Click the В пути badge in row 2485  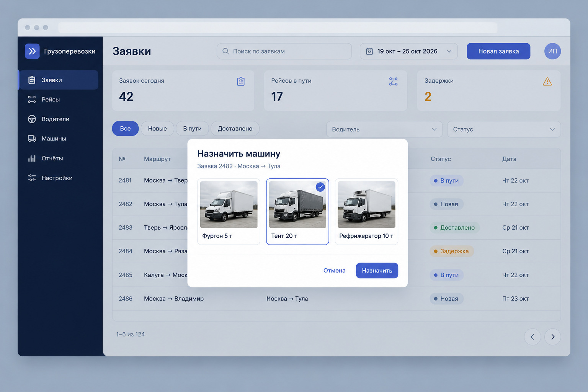[x=446, y=275]
